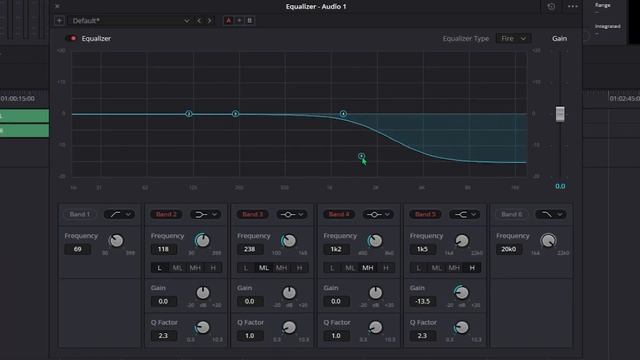Screen dimensions: 640x360
Task: Enable Band 1
Action: pos(80,214)
